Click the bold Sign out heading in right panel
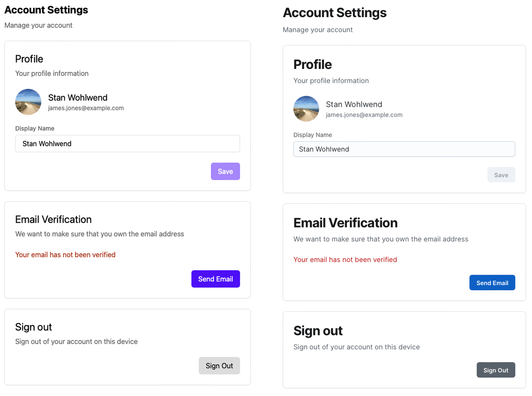Image resolution: width=532 pixels, height=396 pixels. (318, 331)
